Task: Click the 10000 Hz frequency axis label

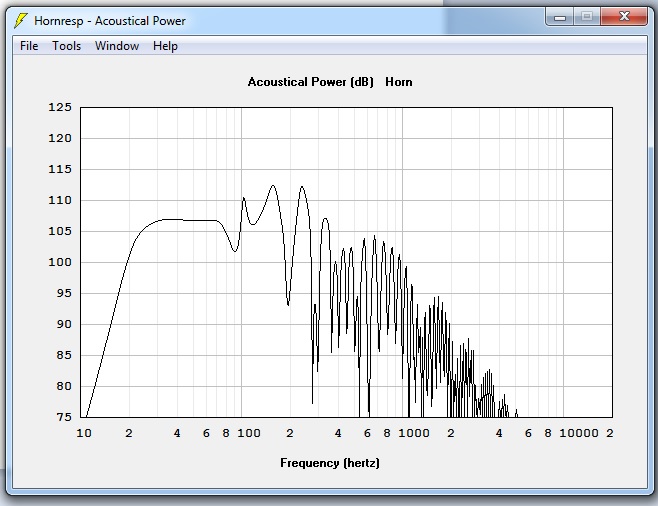Action: coord(579,433)
